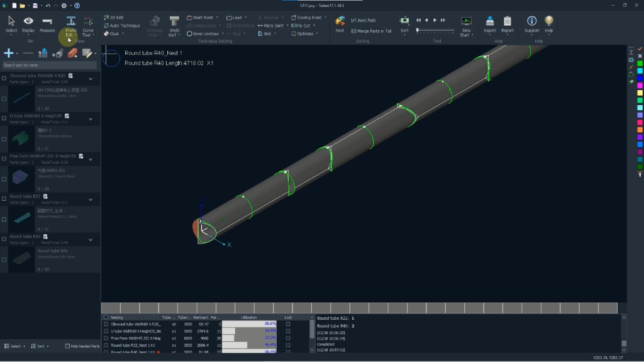Collapse the Free Form Width47.331 group
The image size is (644, 362).
click(91, 159)
